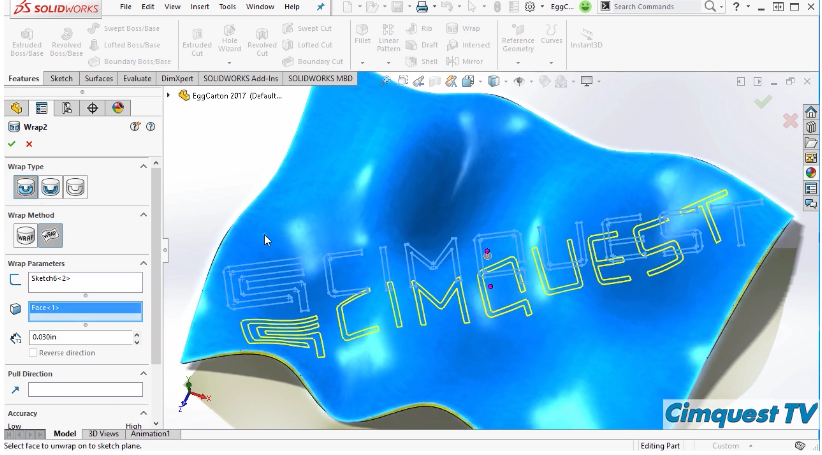Open the SOLIDWORKS Resources home icon in task pane

coord(810,112)
